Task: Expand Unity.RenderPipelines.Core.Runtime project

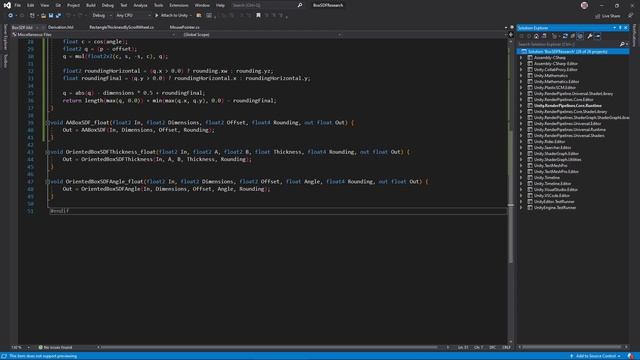Action: click(521, 106)
